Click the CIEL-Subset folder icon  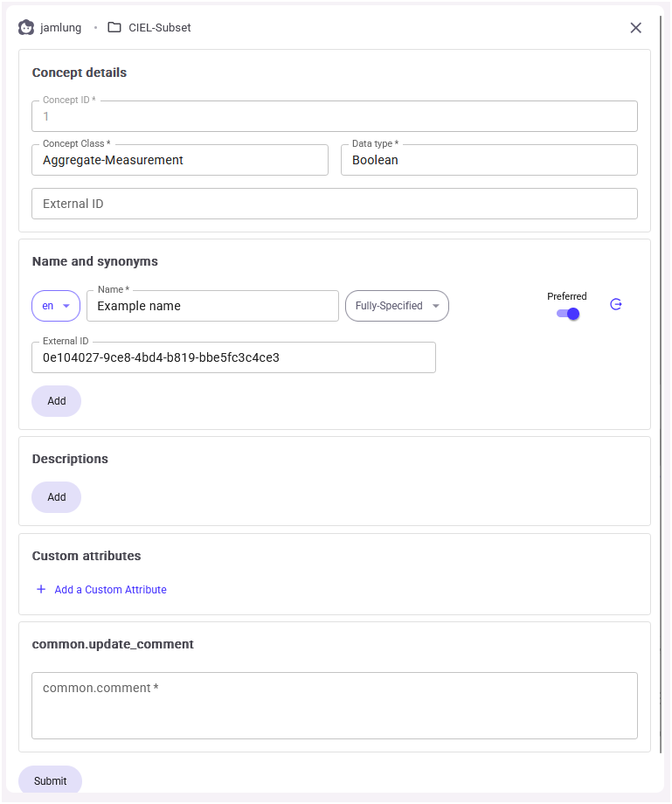tap(114, 27)
